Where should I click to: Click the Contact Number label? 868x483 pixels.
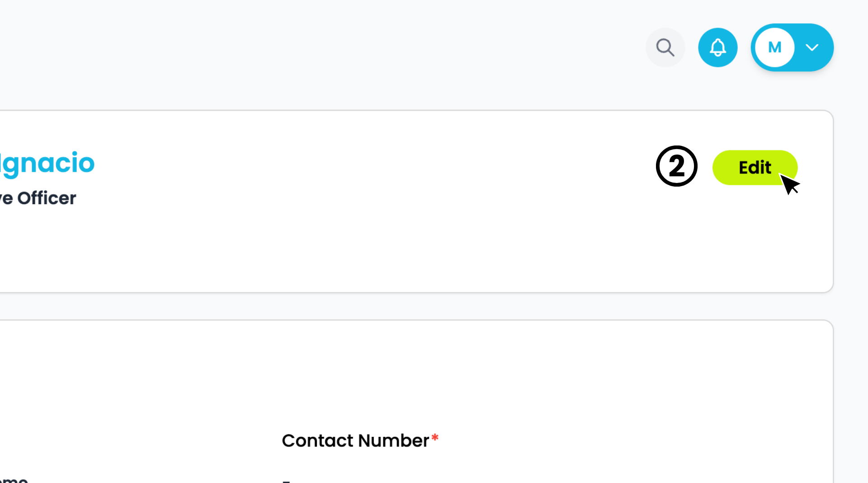pos(355,441)
